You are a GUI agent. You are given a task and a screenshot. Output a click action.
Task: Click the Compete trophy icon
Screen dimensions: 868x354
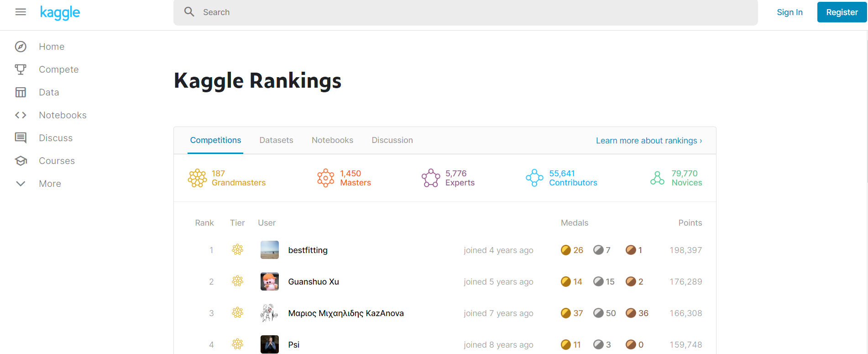pyautogui.click(x=21, y=69)
